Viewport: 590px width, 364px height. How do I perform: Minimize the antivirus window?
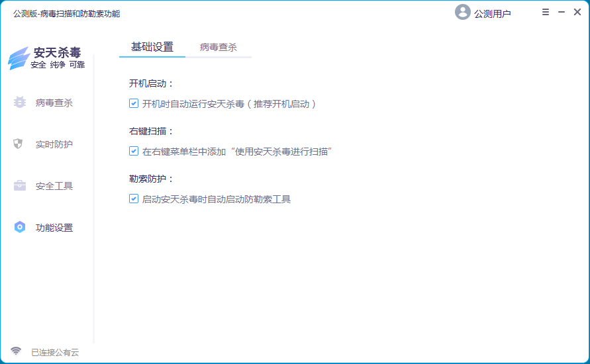[561, 12]
